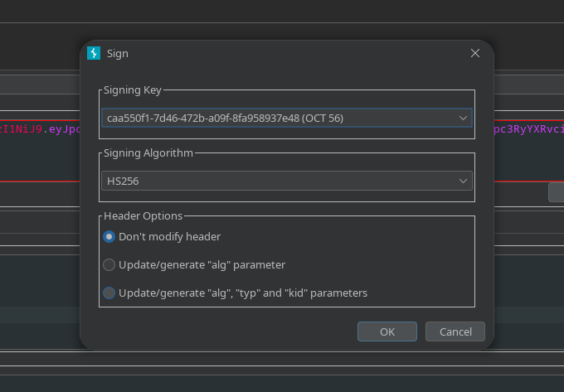The width and height of the screenshot is (564, 392).
Task: Click the Burp lightning icon in title bar
Action: pyautogui.click(x=94, y=53)
